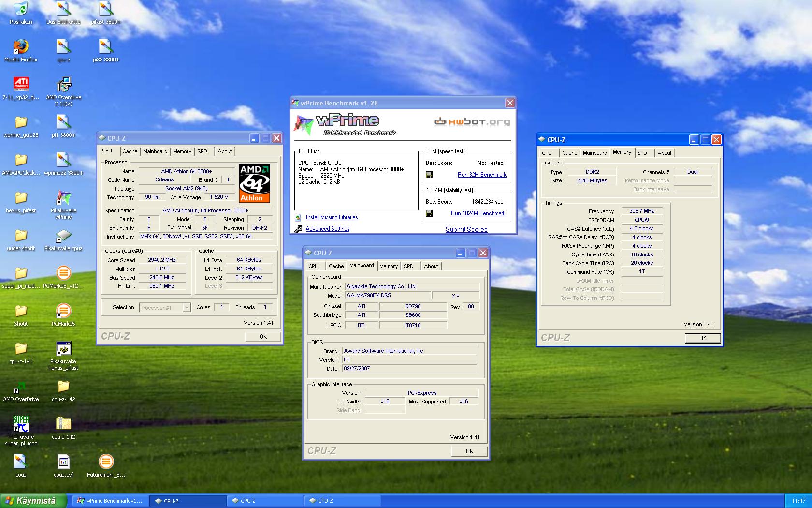This screenshot has width=812, height=508.
Task: Select the wprime_gui128 folder
Action: pyautogui.click(x=21, y=122)
